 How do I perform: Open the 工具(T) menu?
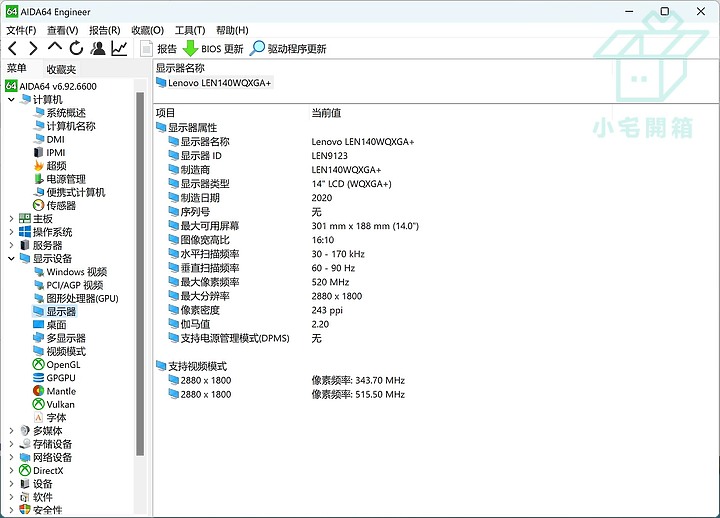(x=190, y=30)
